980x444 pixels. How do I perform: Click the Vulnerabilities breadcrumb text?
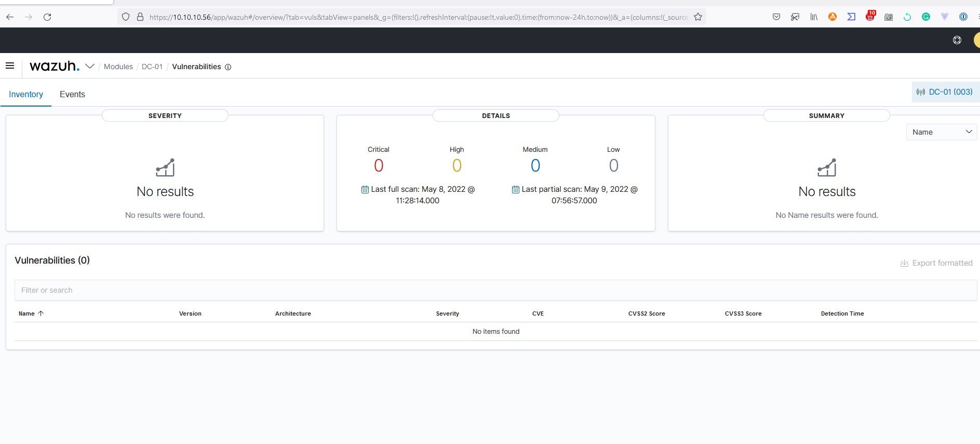tap(196, 67)
